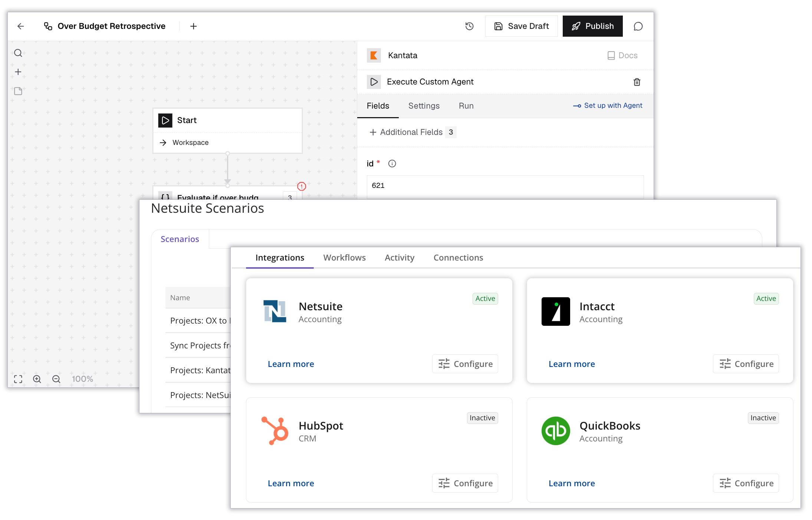Viewport: 812px width, 520px height.
Task: Click the Kantata logo icon
Action: (374, 56)
